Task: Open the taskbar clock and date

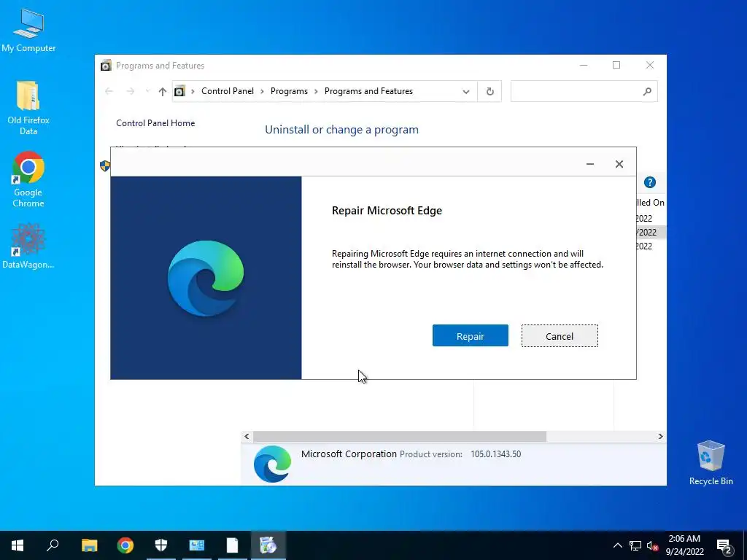Action: [x=684, y=545]
